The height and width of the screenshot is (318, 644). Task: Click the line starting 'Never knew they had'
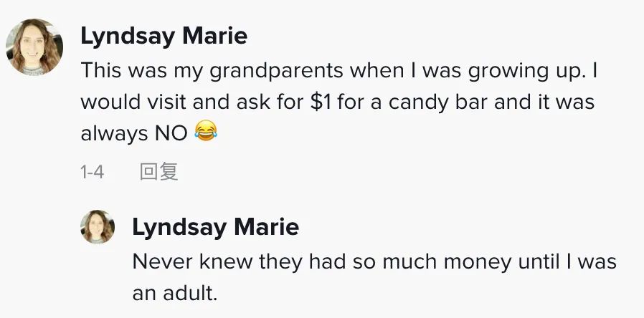tap(374, 262)
